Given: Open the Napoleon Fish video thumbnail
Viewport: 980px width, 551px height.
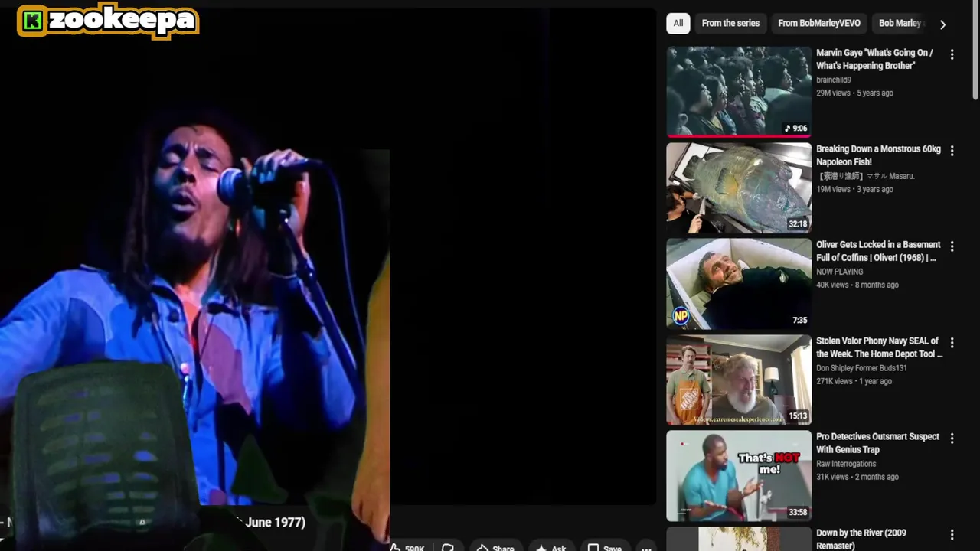Looking at the screenshot, I should coord(739,187).
